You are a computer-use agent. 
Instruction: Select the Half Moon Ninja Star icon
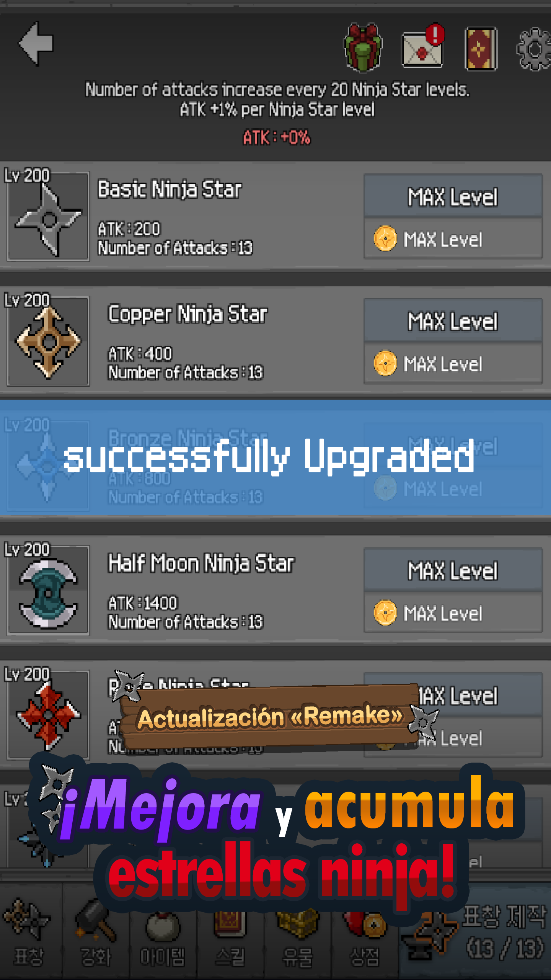tap(48, 590)
